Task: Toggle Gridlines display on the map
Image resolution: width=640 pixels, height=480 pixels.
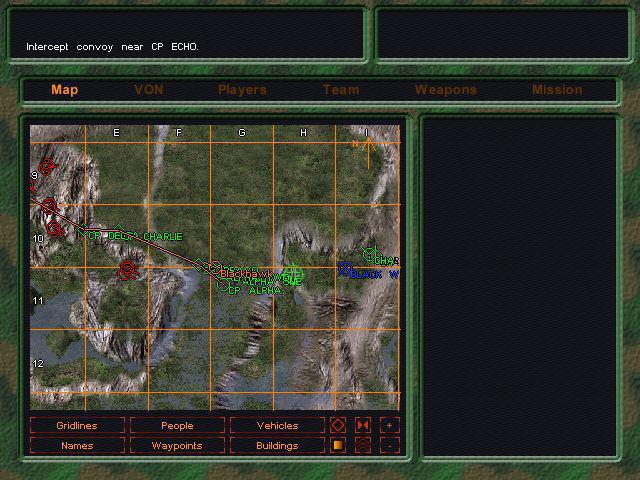Action: (77, 425)
